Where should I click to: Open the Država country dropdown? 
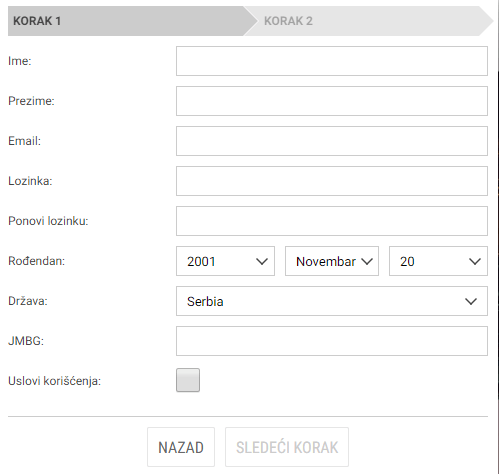[x=332, y=301]
